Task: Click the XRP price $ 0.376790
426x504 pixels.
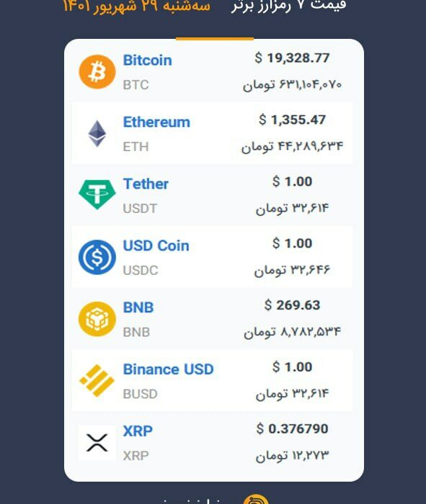Action: [292, 428]
